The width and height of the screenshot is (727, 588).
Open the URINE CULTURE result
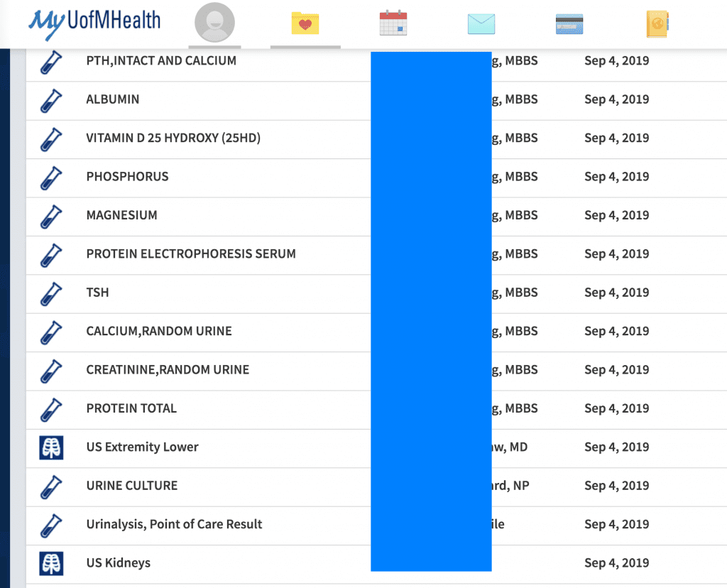tap(132, 486)
